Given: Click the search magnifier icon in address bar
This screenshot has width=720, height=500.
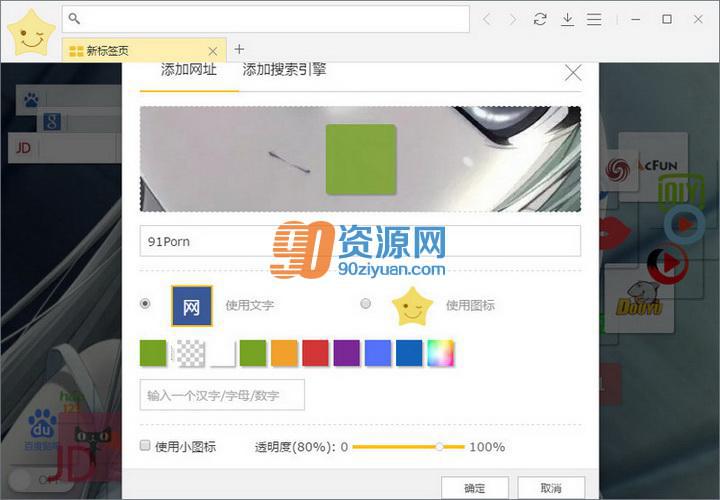Looking at the screenshot, I should coord(74,19).
